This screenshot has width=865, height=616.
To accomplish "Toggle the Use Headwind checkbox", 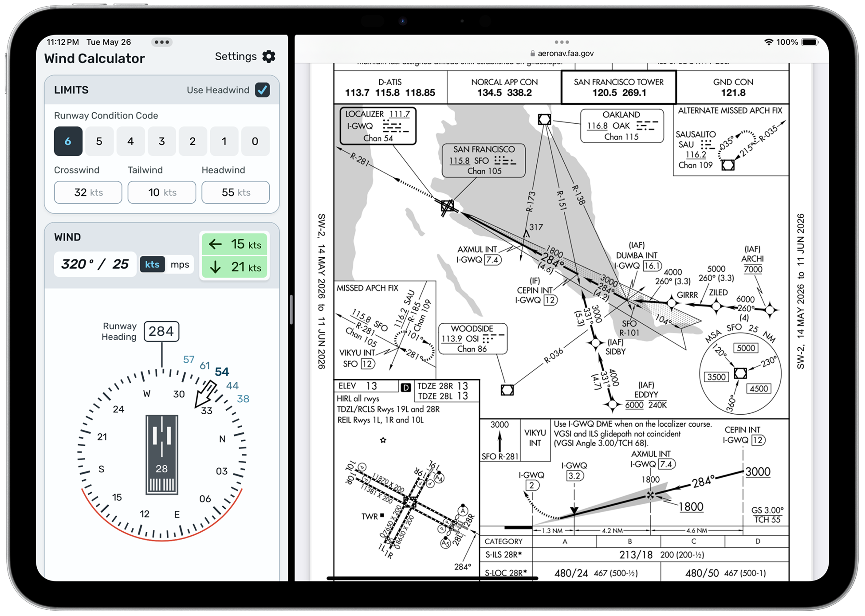I will (263, 90).
